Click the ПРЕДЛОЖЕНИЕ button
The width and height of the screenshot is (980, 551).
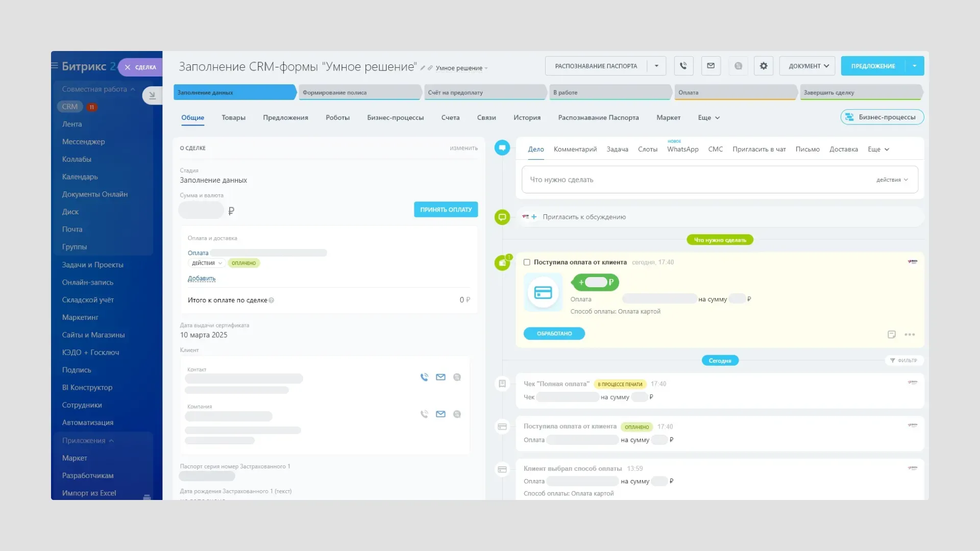(873, 66)
